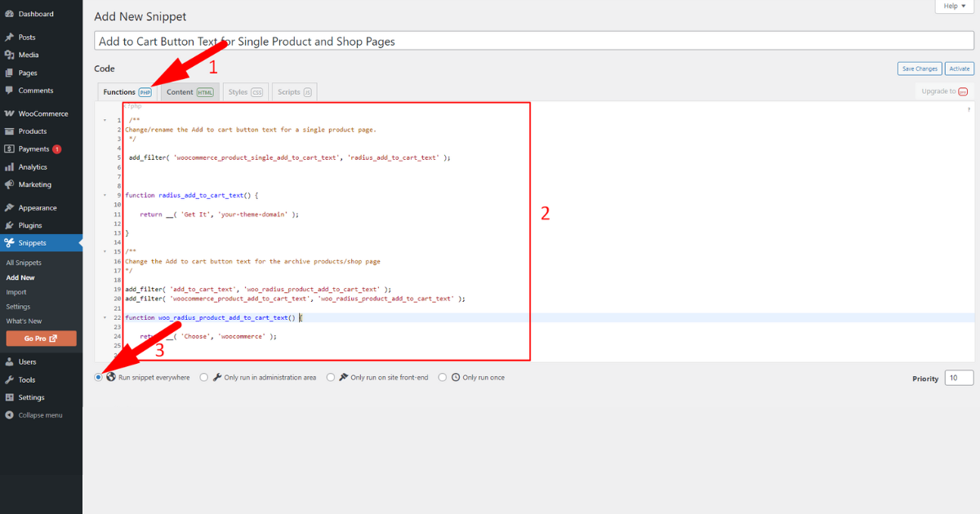The width and height of the screenshot is (980, 514).
Task: Click function radius_add_to_cart_text on line 9
Action: point(192,196)
